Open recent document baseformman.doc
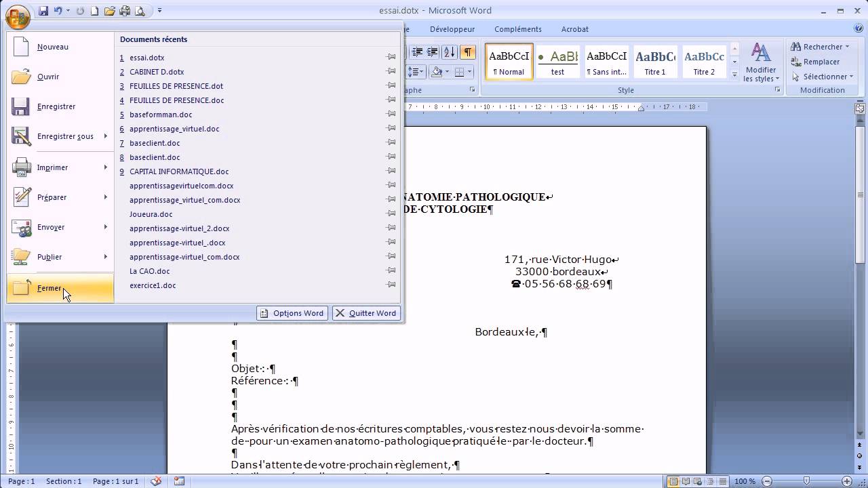868x488 pixels. click(161, 115)
